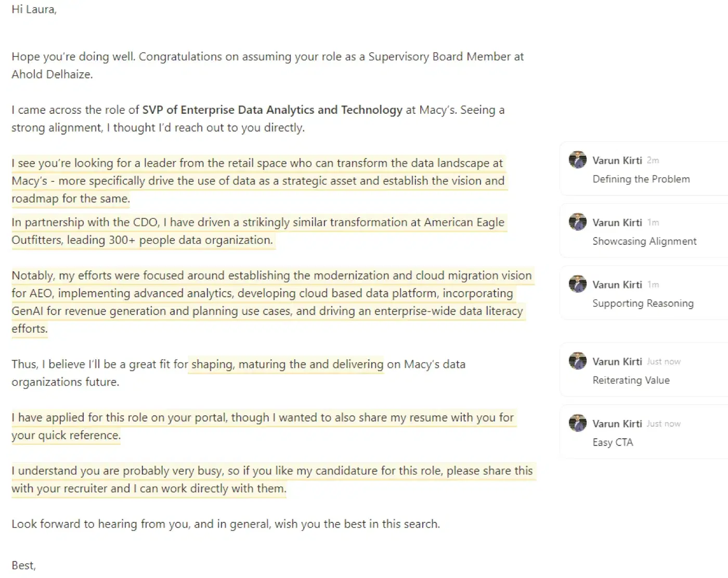728x578 pixels.
Task: Click highlighted American Eagle Outfitters sentence
Action: coord(258,231)
